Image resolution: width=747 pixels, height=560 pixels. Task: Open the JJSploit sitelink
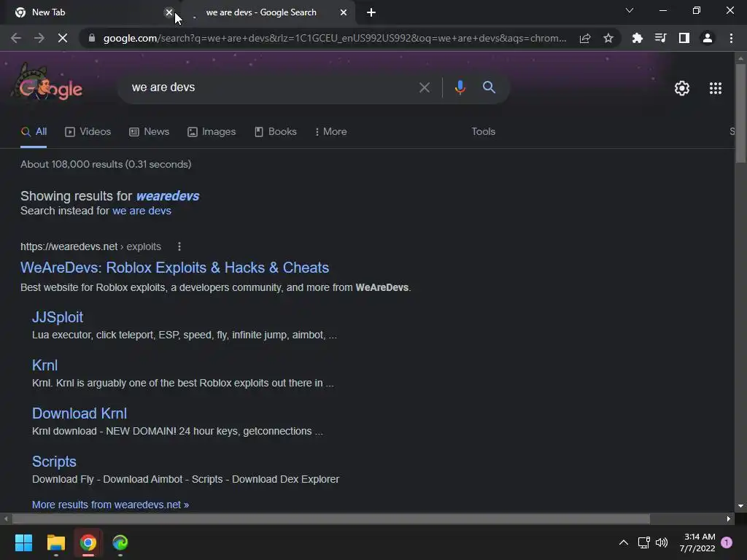coord(58,317)
